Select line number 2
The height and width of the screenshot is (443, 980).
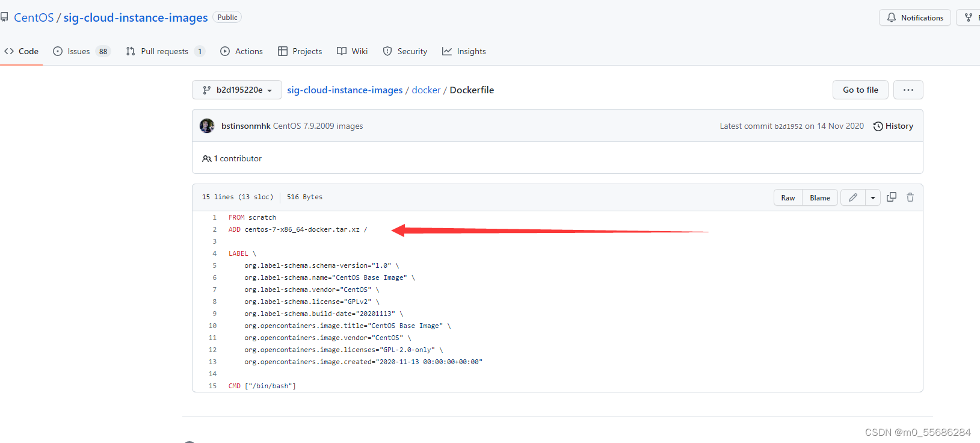pos(214,229)
